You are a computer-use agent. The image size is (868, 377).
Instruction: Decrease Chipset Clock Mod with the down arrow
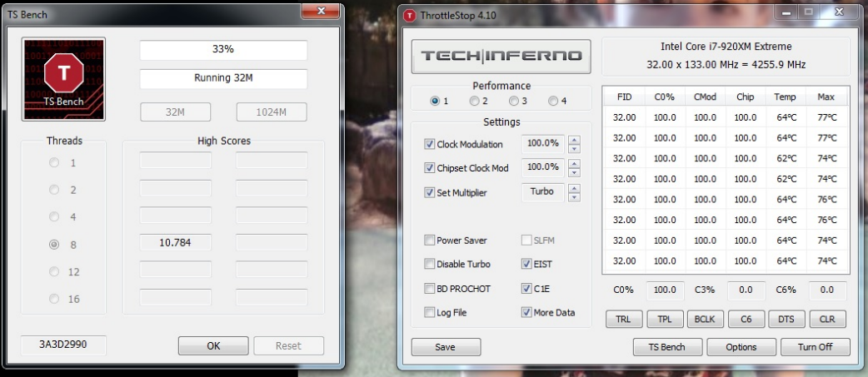tap(575, 172)
